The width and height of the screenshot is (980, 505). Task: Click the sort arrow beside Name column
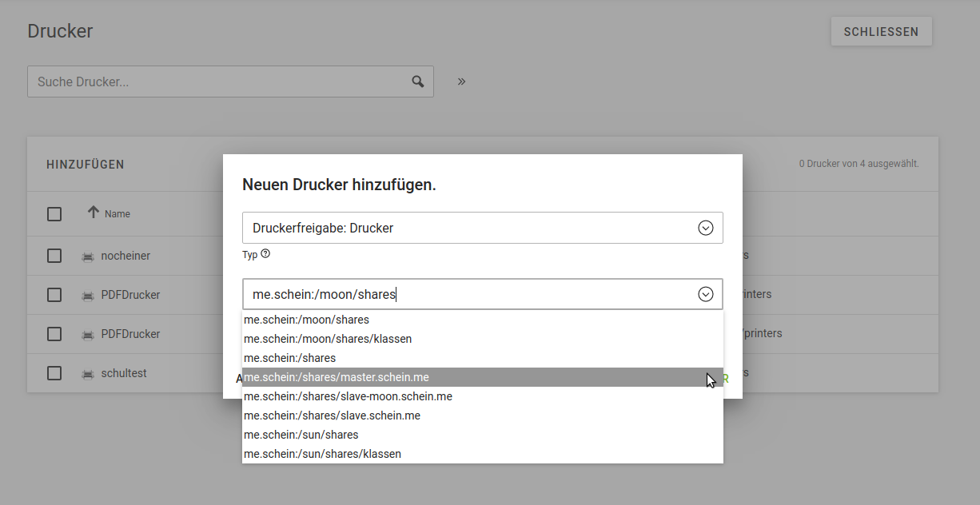(94, 213)
